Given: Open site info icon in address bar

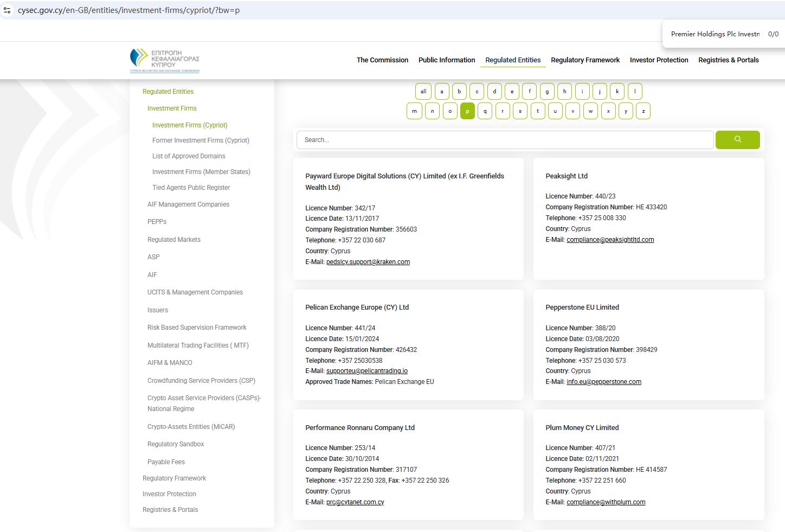Looking at the screenshot, I should point(7,10).
